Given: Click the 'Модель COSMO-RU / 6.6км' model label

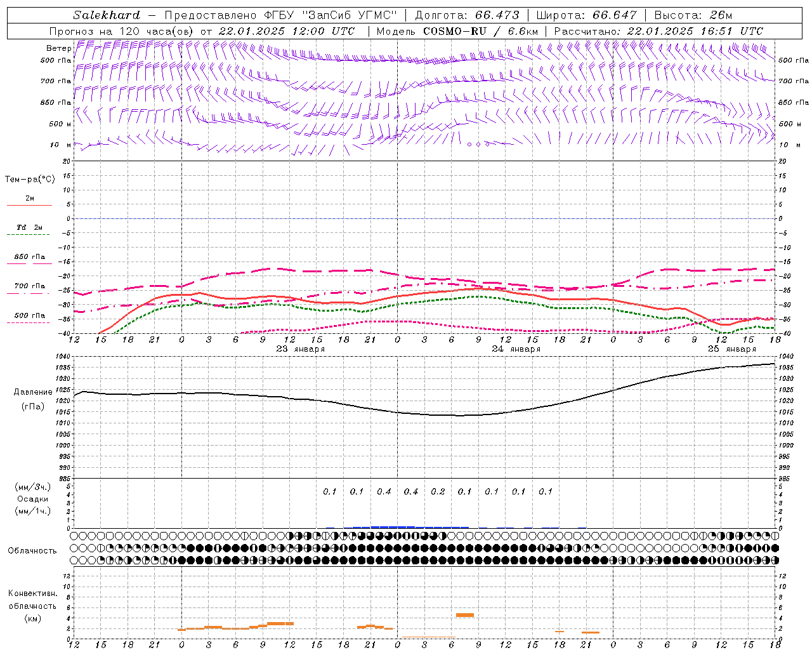Looking at the screenshot, I should pos(457,31).
